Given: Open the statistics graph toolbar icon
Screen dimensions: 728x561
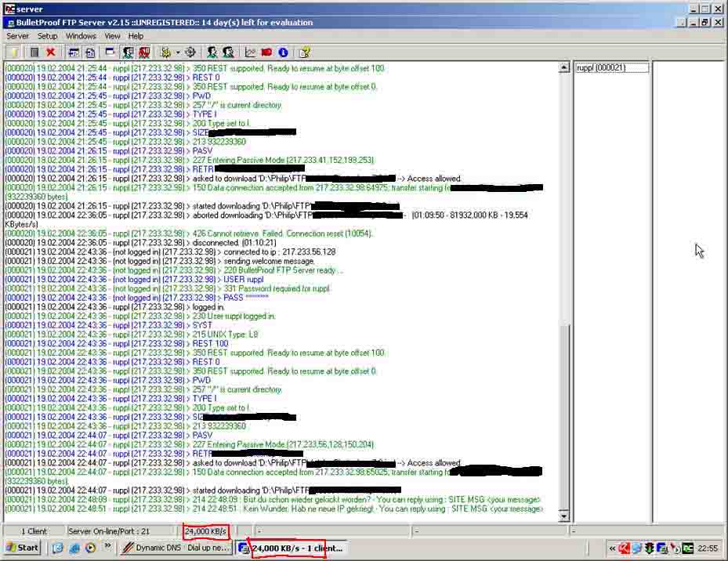Looking at the screenshot, I should 250,52.
